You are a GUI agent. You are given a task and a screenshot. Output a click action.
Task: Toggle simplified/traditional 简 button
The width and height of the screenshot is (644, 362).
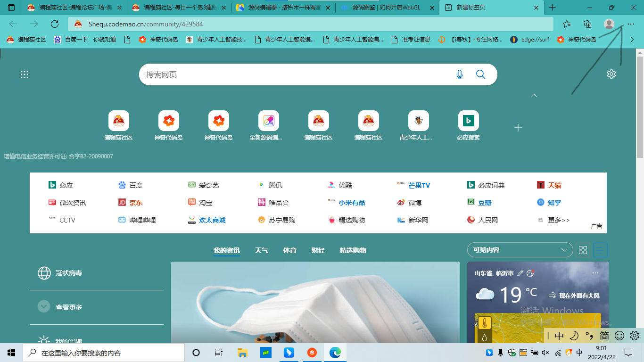pos(604,336)
